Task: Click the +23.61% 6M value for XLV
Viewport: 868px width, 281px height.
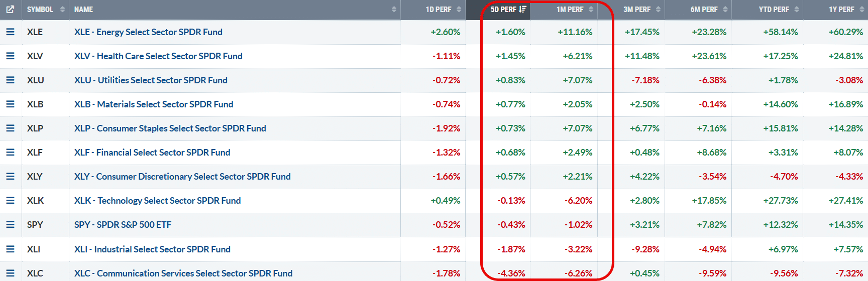Action: (x=709, y=56)
